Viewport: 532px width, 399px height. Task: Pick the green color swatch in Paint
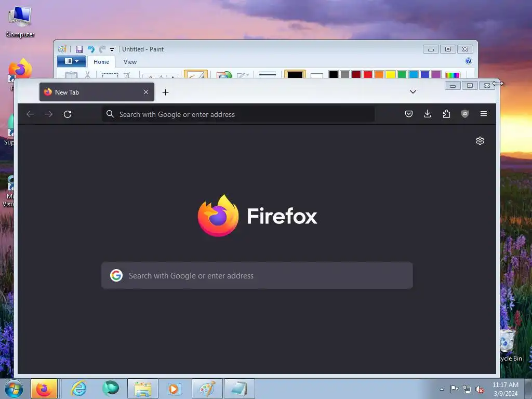402,74
